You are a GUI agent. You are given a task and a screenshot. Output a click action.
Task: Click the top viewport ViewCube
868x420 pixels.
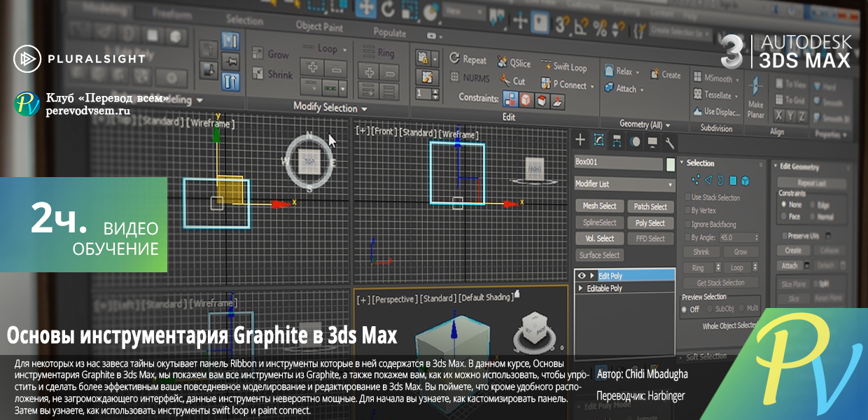(x=310, y=163)
